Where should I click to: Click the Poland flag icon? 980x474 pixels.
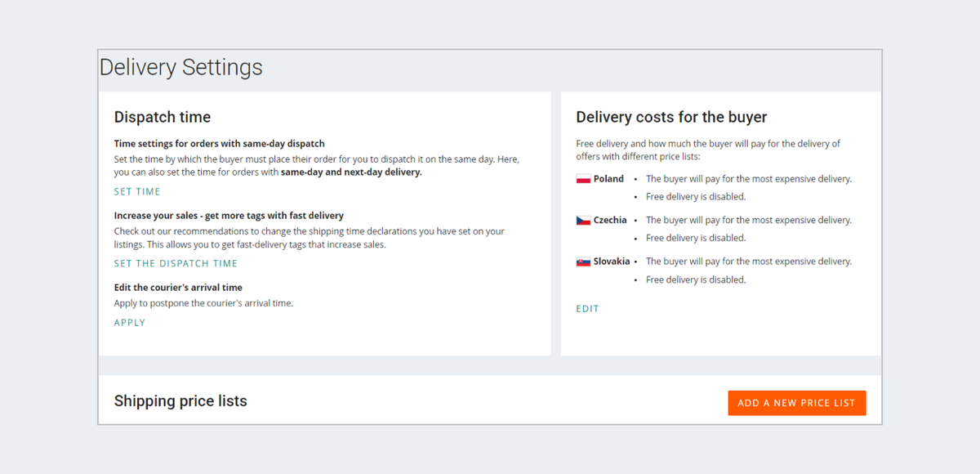(x=583, y=179)
